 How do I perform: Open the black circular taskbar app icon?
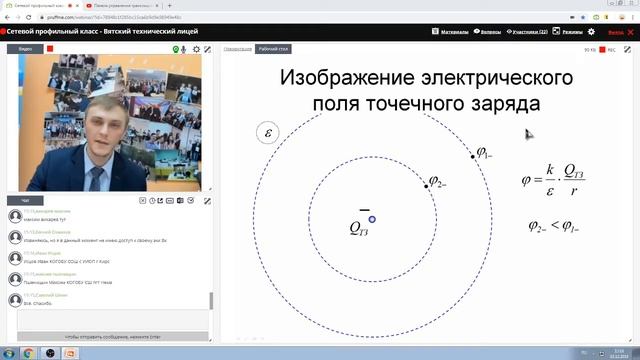pos(50,353)
